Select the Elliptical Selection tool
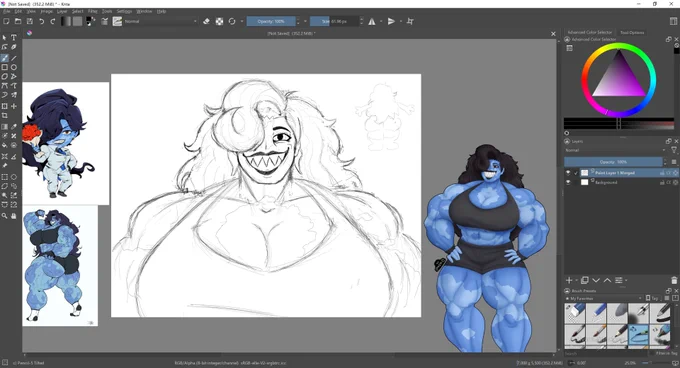680x368 pixels. [x=14, y=177]
